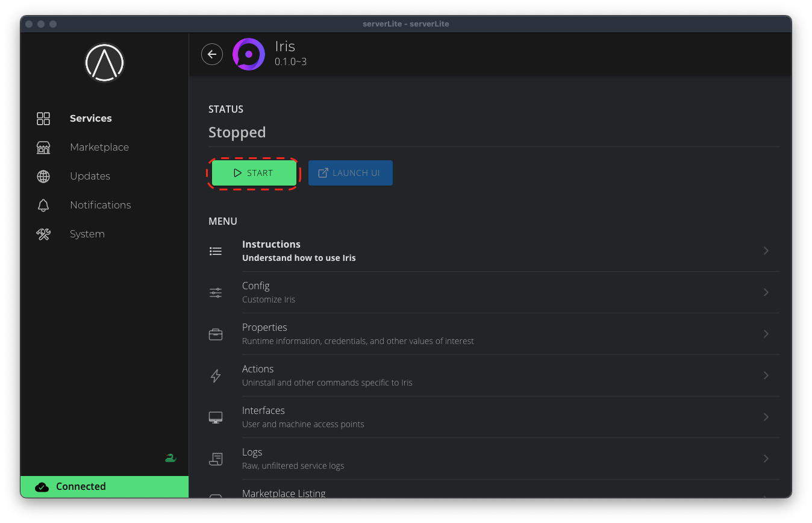Screen dimensions: 812x523
Task: Start the Iris service
Action: (x=254, y=173)
